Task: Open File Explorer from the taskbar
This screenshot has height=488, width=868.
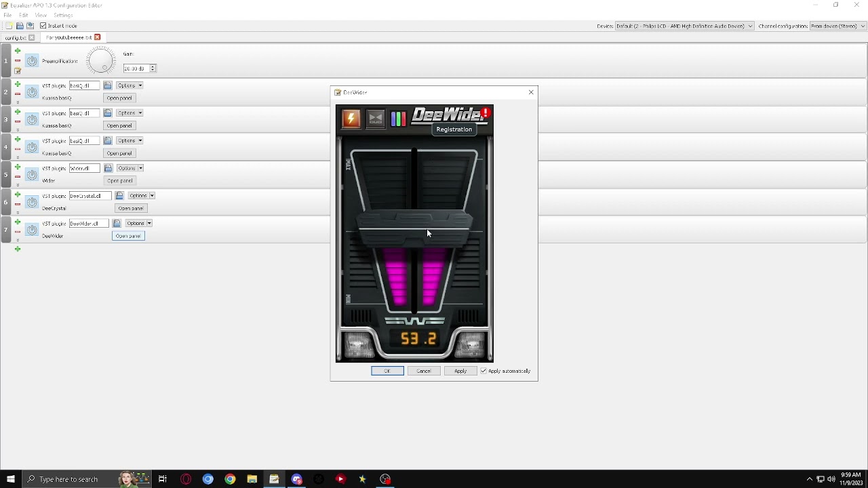Action: [252, 479]
